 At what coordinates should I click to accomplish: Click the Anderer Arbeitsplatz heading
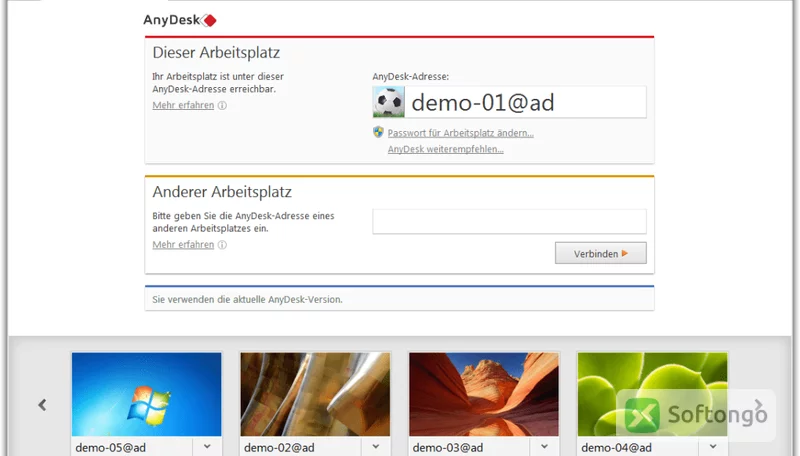(222, 192)
